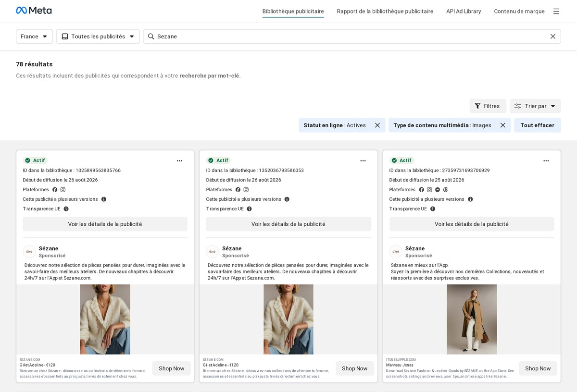Open the Toutes les publicités category dropdown
Image resolution: width=577 pixels, height=392 pixels.
98,37
